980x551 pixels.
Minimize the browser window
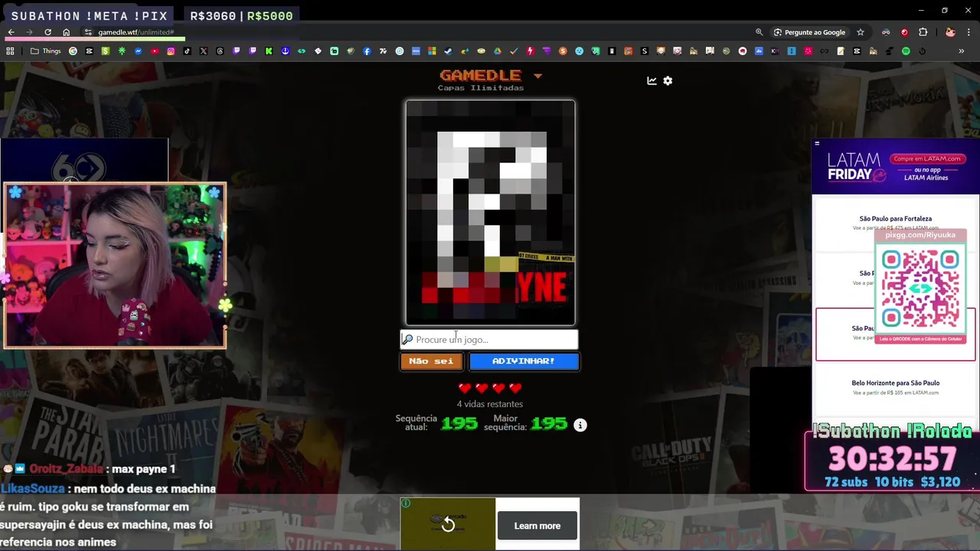pyautogui.click(x=921, y=10)
